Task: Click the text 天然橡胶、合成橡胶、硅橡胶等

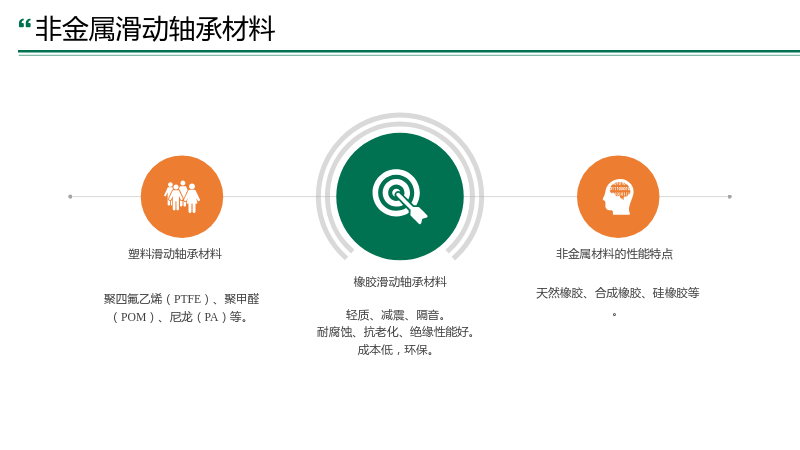Action: point(617,293)
